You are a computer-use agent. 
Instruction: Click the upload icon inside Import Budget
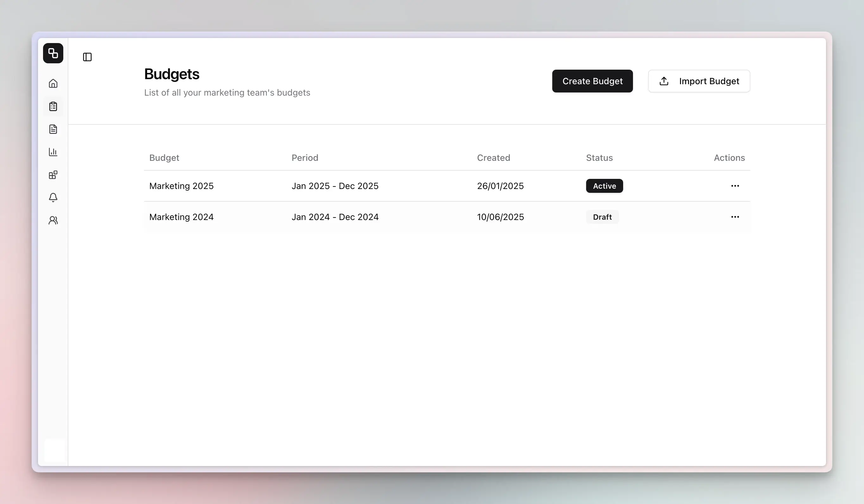(x=664, y=81)
